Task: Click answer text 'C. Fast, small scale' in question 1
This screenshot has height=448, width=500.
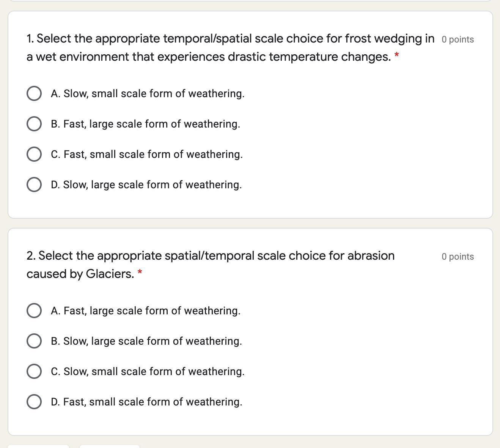Action: [x=147, y=154]
